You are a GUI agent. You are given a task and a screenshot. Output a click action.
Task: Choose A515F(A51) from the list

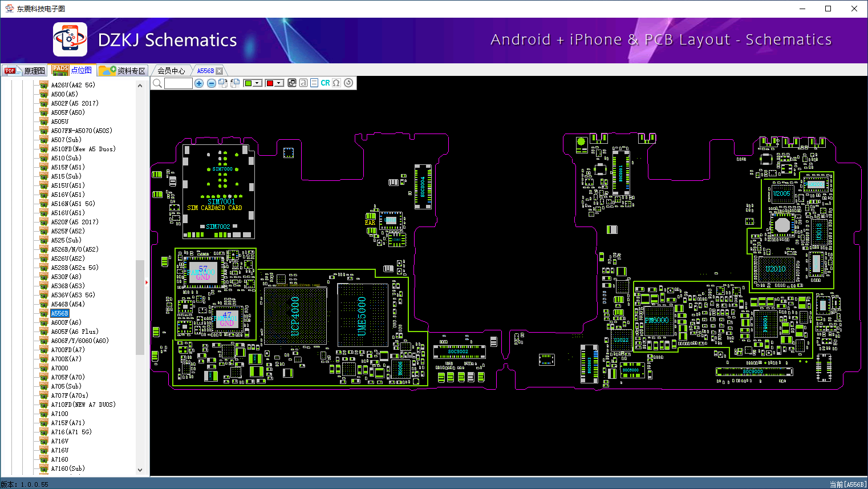pos(67,167)
